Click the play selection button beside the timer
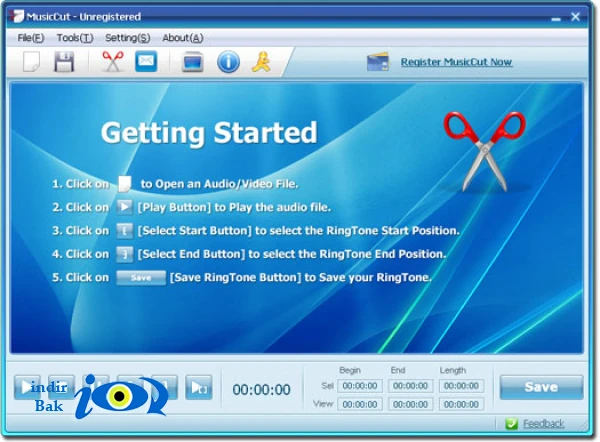600x442 pixels. [199, 387]
